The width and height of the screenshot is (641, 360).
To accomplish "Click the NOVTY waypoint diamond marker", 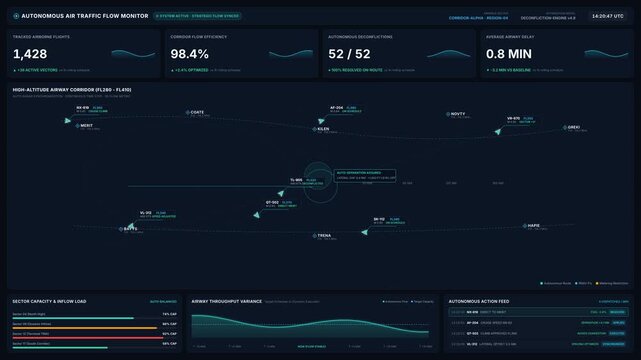I will pyautogui.click(x=448, y=114).
